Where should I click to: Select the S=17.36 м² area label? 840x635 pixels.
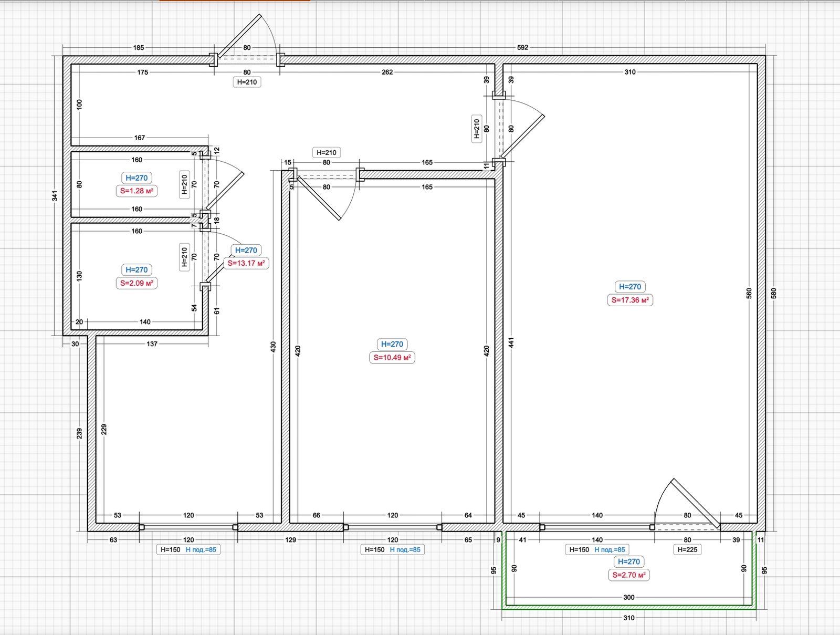630,300
